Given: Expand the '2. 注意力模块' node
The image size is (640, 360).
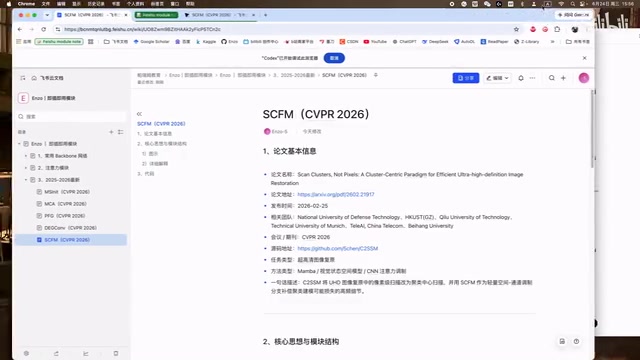Looking at the screenshot, I should [x=26, y=168].
